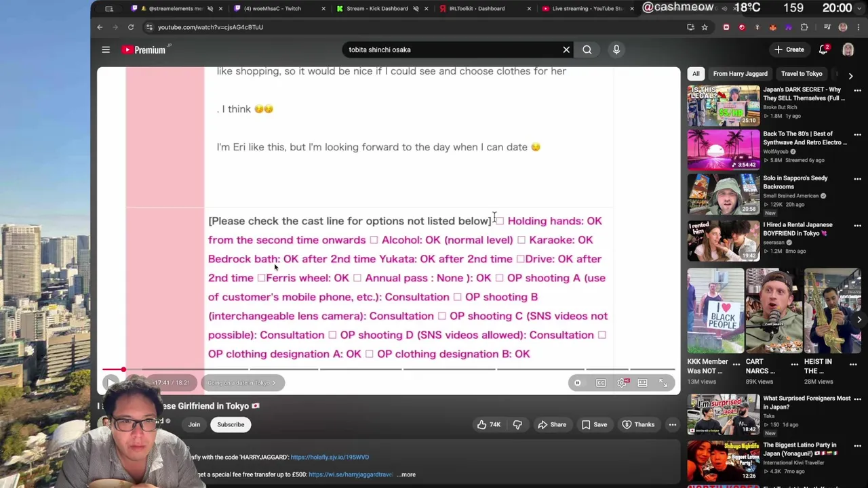Close the woeMhsaC - Twitch tab
Screen dimensions: 868x488
(323, 9)
